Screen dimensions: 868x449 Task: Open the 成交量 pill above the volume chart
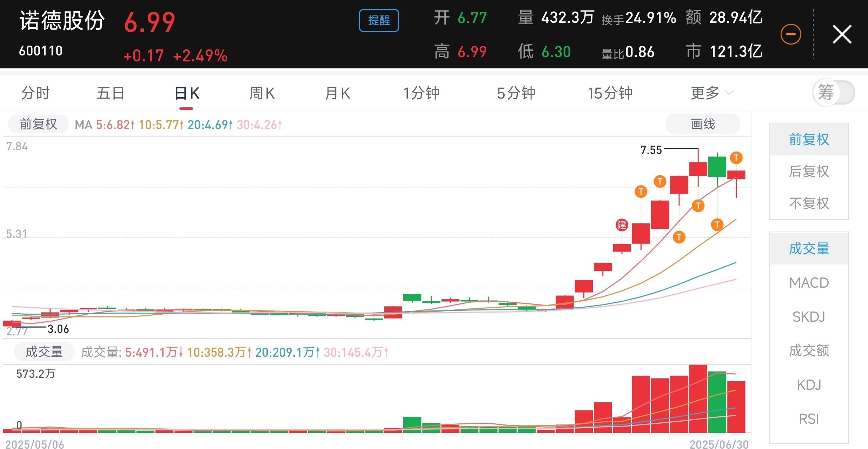pyautogui.click(x=44, y=352)
